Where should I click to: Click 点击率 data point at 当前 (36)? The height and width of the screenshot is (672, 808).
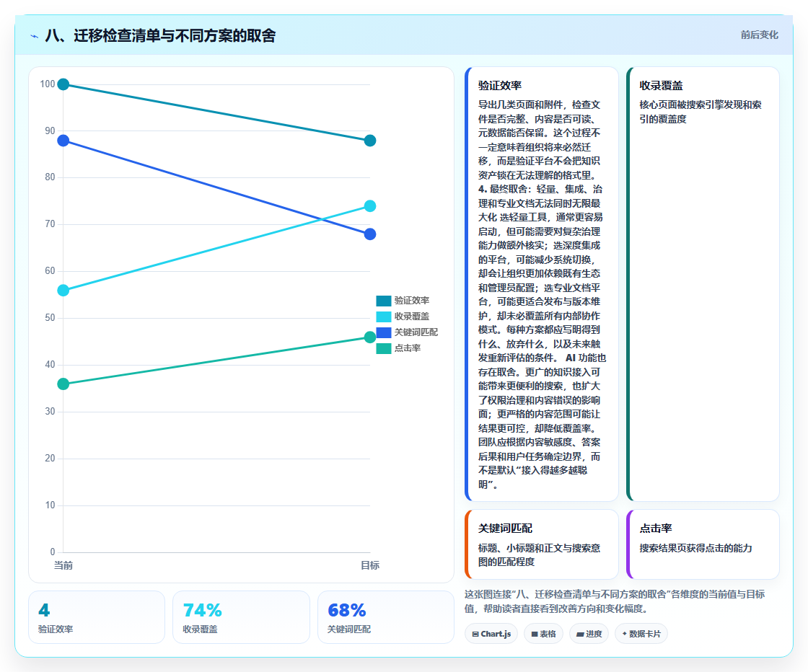point(63,384)
